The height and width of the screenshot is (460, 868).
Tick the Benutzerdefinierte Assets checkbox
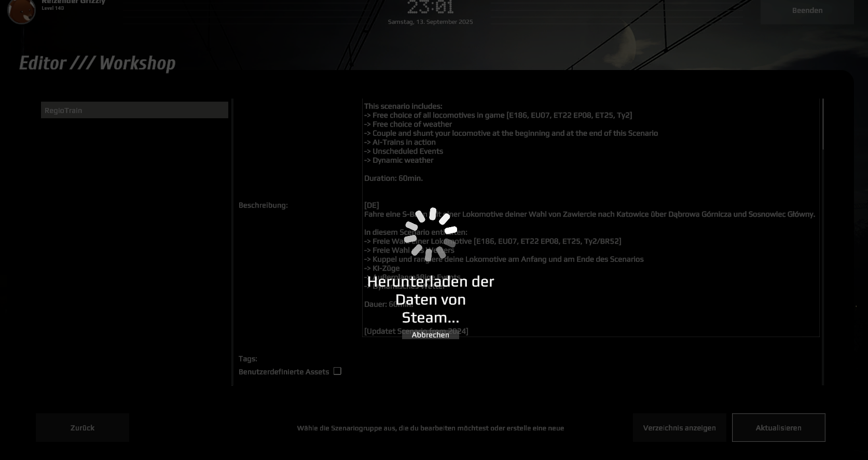337,371
